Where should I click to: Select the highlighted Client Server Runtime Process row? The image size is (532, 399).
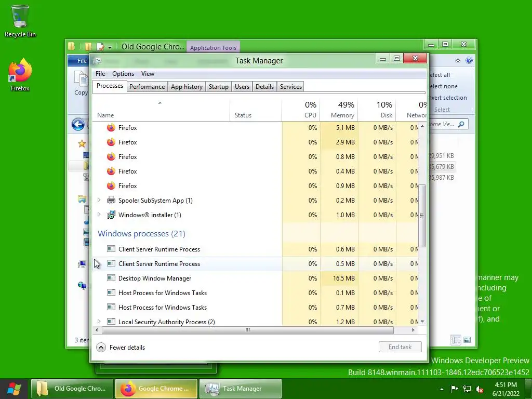(x=255, y=263)
